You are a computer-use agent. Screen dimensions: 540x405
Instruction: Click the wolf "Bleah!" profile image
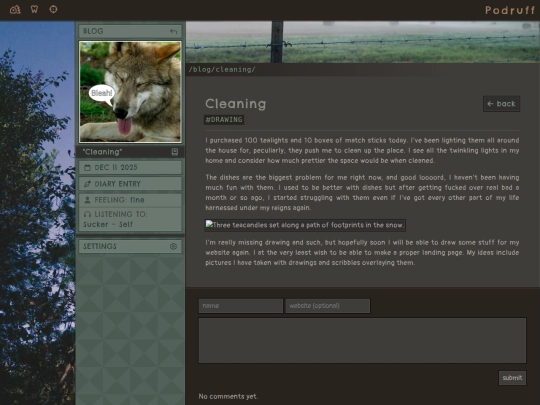pyautogui.click(x=130, y=92)
